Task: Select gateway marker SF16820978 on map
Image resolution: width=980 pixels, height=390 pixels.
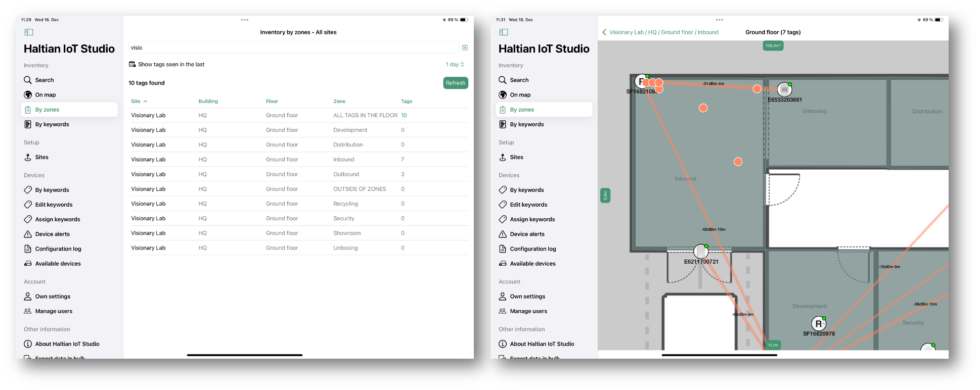Action: tap(819, 324)
